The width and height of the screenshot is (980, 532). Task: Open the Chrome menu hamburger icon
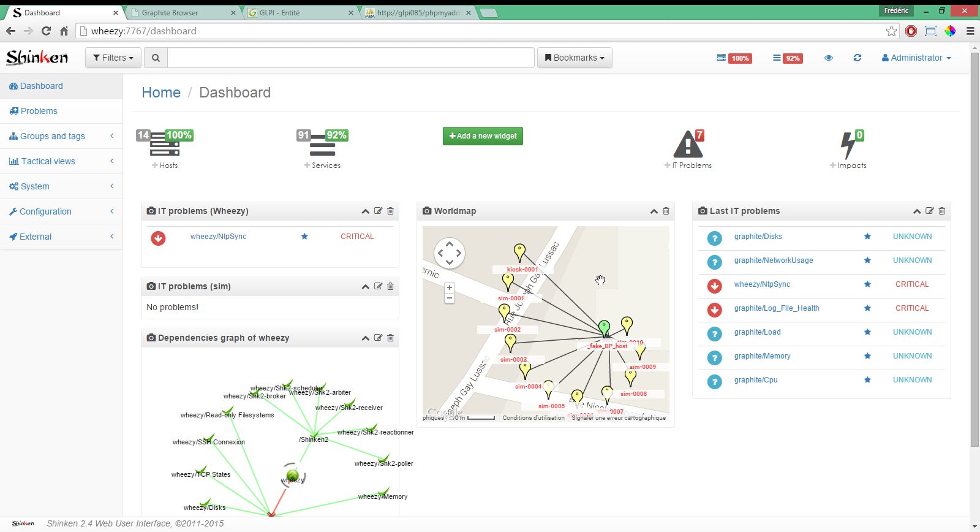point(970,31)
